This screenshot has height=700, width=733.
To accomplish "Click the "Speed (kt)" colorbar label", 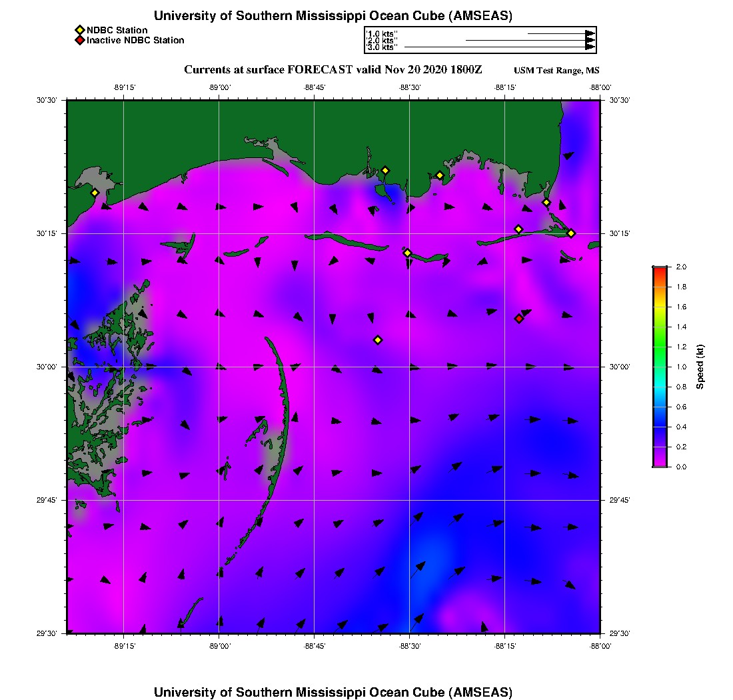I will coord(700,367).
